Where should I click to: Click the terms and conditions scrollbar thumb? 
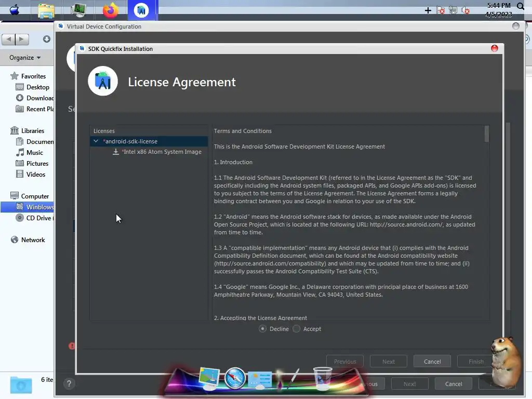[x=486, y=134]
